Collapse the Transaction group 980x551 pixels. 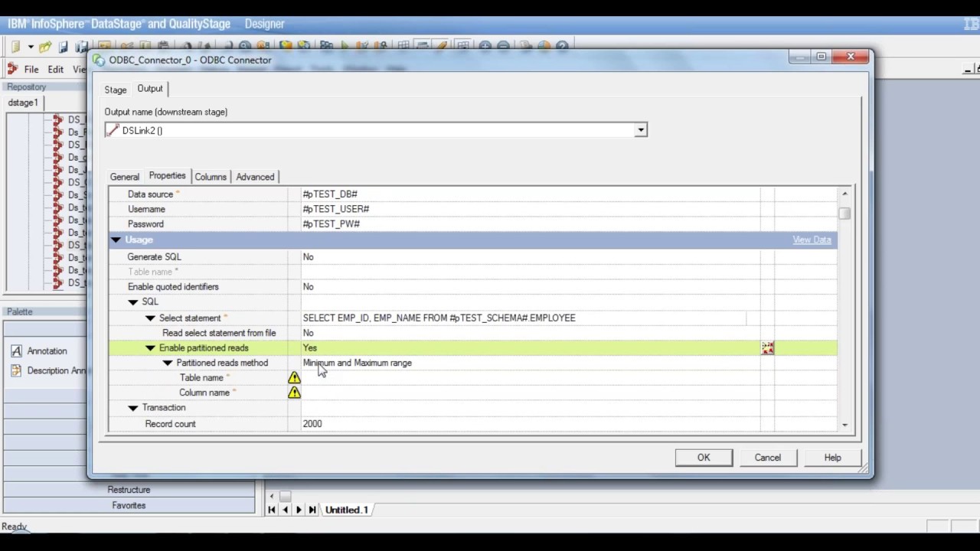pyautogui.click(x=133, y=409)
